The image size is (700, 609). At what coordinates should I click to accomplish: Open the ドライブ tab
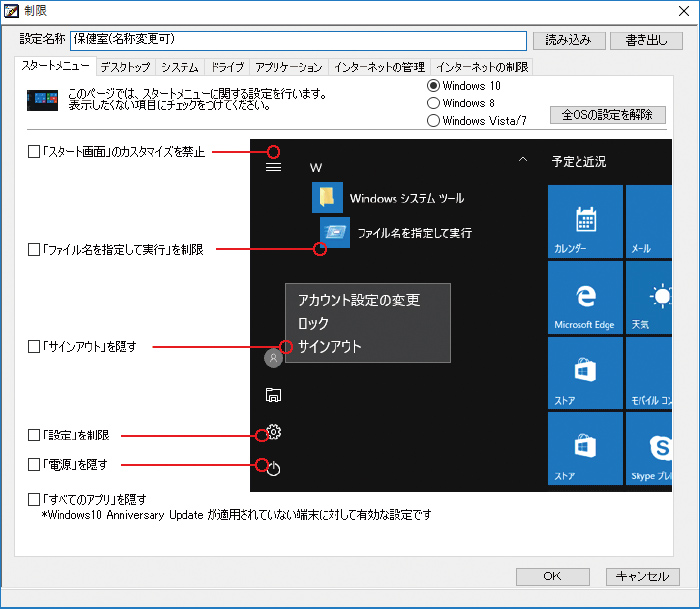click(227, 67)
